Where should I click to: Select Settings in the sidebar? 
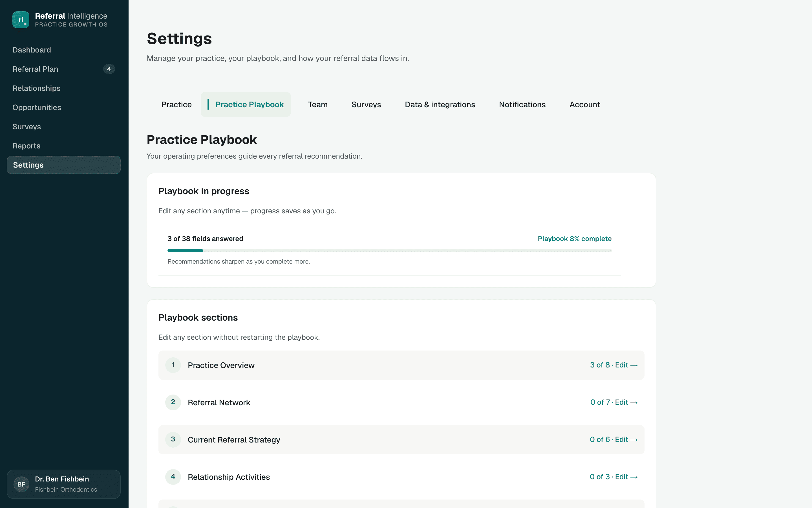(x=64, y=165)
